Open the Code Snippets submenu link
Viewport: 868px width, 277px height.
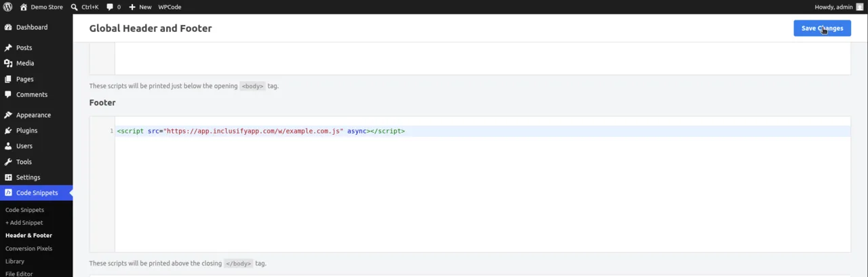coord(24,210)
